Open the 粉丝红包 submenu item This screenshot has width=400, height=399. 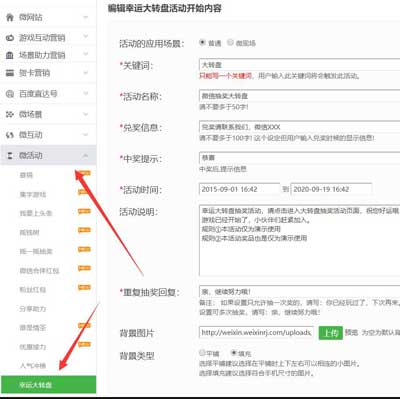tap(33, 290)
